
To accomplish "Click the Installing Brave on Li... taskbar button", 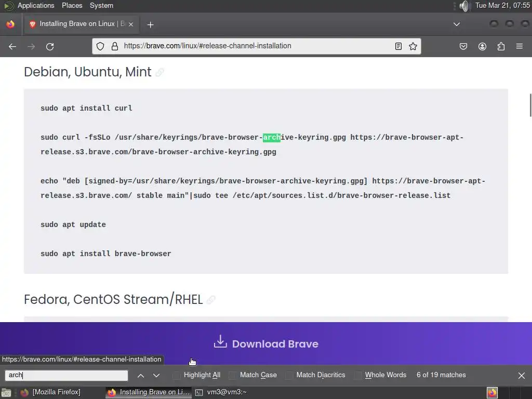I will pos(149,393).
